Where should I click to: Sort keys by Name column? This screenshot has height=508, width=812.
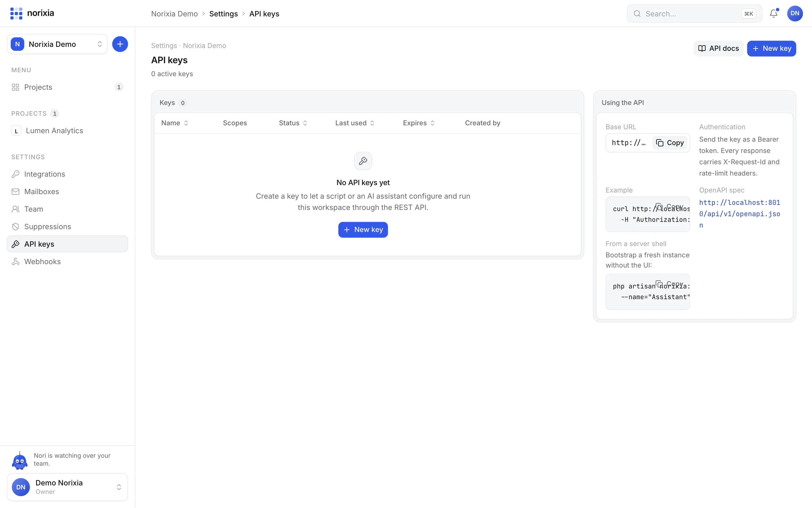pyautogui.click(x=175, y=123)
